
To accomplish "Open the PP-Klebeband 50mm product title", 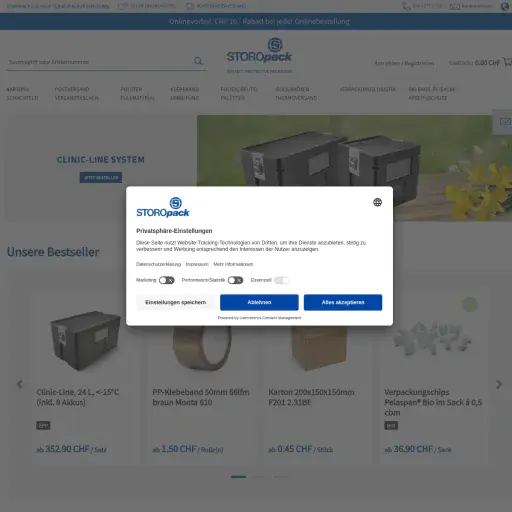I will click(201, 397).
